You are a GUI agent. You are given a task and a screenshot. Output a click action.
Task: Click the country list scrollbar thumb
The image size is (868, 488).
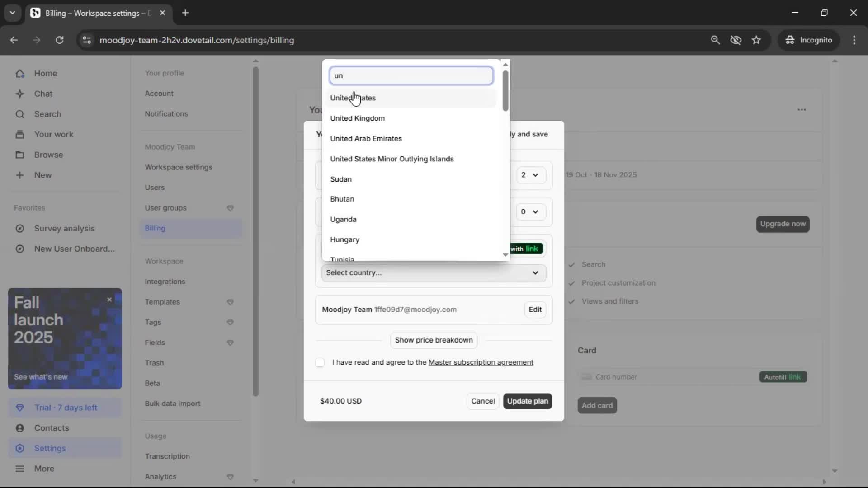point(505,90)
